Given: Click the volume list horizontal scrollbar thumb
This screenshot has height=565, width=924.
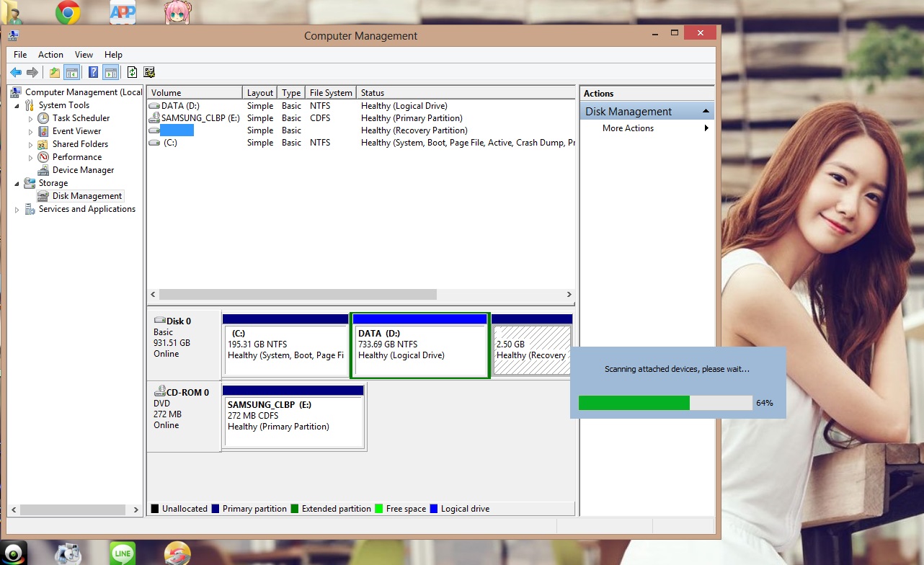Looking at the screenshot, I should tap(298, 295).
